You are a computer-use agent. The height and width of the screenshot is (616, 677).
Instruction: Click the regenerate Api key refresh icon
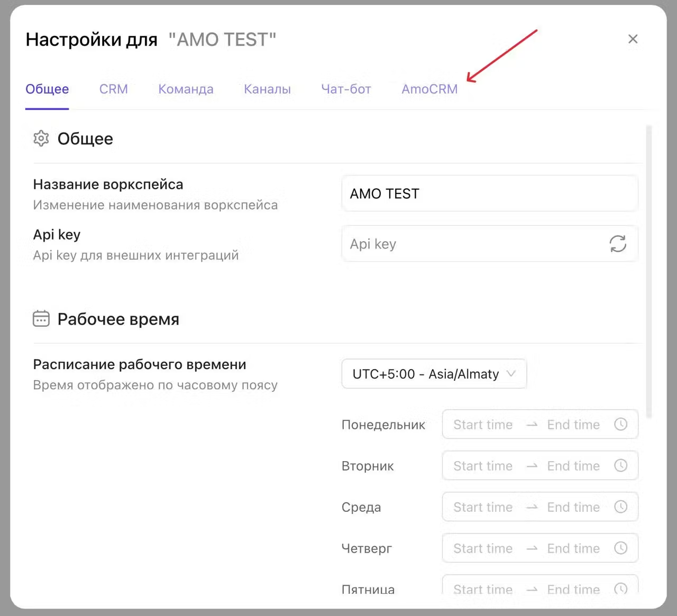click(617, 244)
